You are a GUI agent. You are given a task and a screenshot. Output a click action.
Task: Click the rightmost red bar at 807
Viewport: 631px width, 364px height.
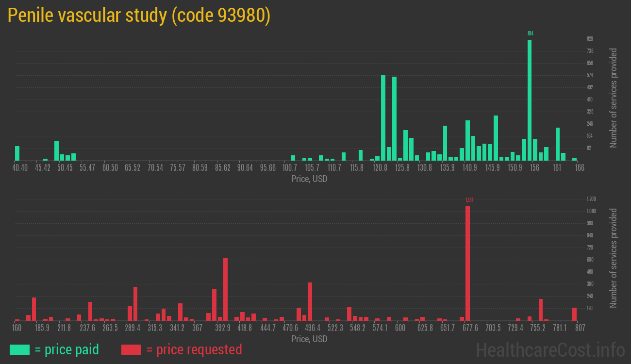click(574, 314)
